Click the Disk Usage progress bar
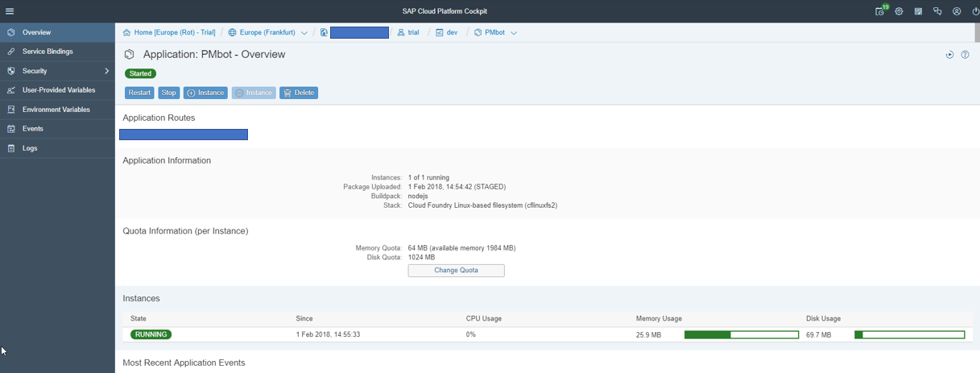The image size is (980, 373). 910,334
